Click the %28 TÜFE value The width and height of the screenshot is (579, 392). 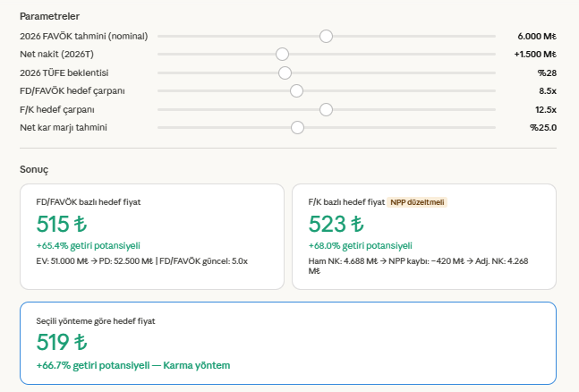[547, 73]
